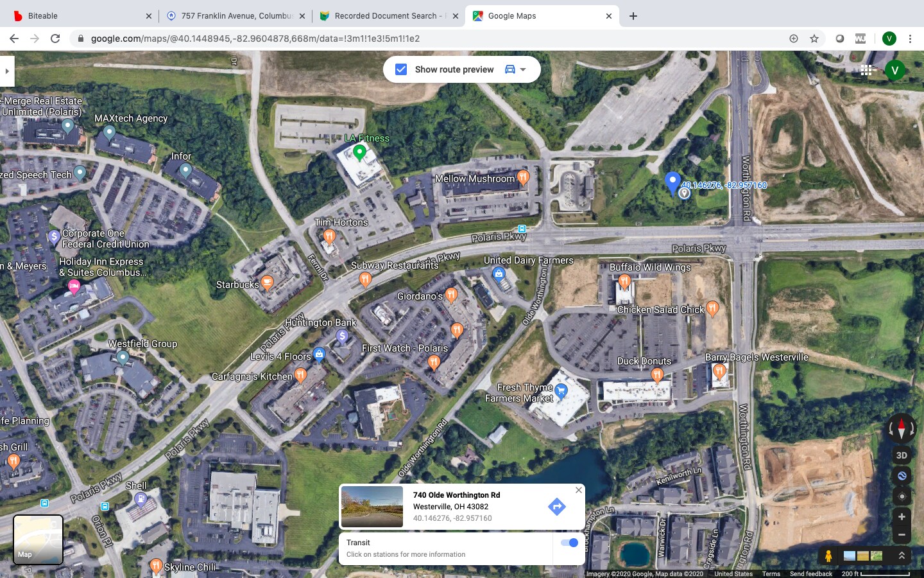The width and height of the screenshot is (924, 578).
Task: Drop the Pegman for Street View
Action: pyautogui.click(x=828, y=555)
